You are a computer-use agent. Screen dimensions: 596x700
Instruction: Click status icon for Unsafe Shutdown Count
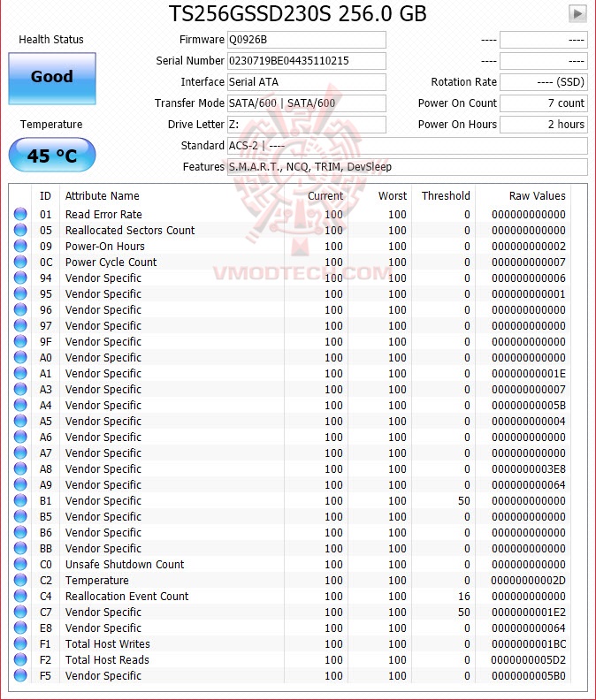(20, 564)
